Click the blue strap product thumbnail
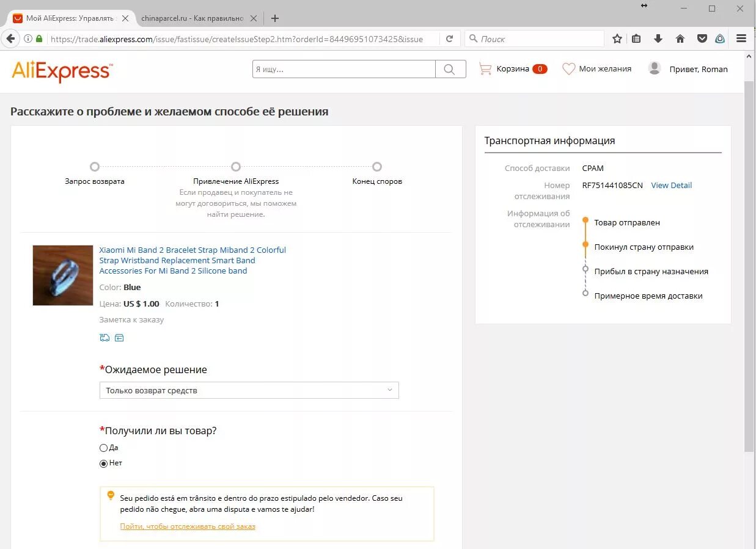This screenshot has width=756, height=549. 63,275
